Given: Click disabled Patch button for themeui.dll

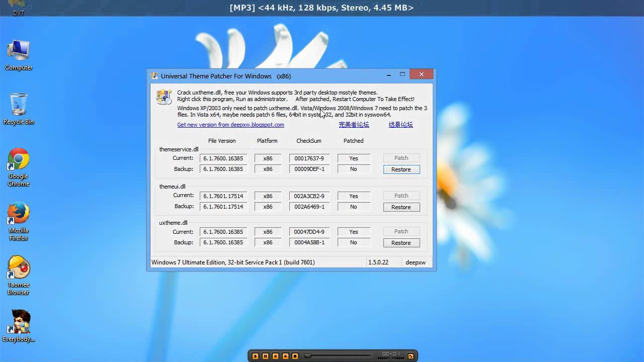Looking at the screenshot, I should tap(401, 196).
